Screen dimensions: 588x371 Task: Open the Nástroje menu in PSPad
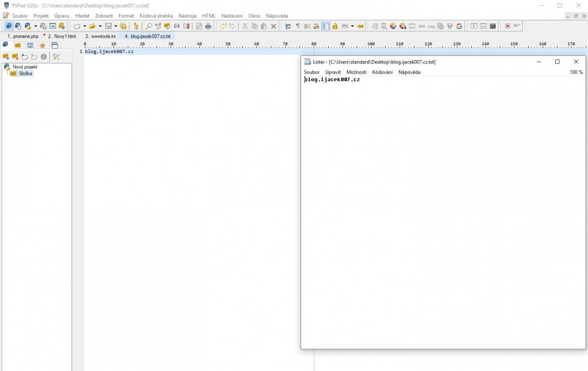click(x=187, y=16)
